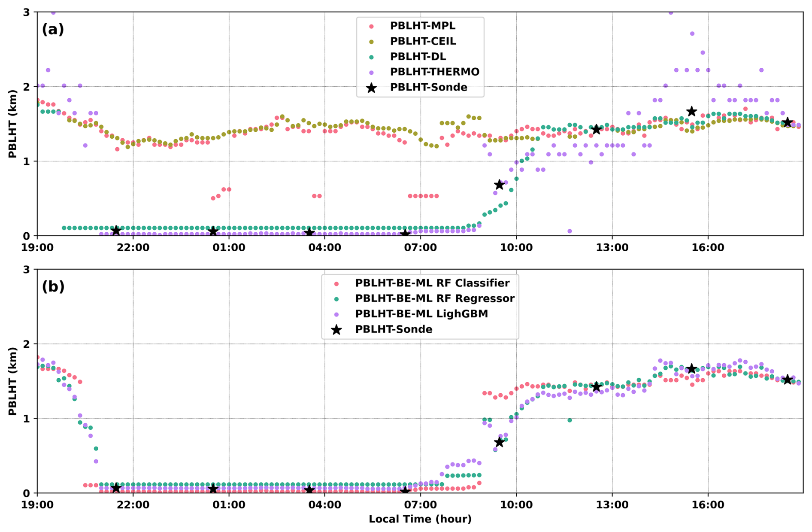Click the 13:00 tick label in panel (b)

coord(612,505)
